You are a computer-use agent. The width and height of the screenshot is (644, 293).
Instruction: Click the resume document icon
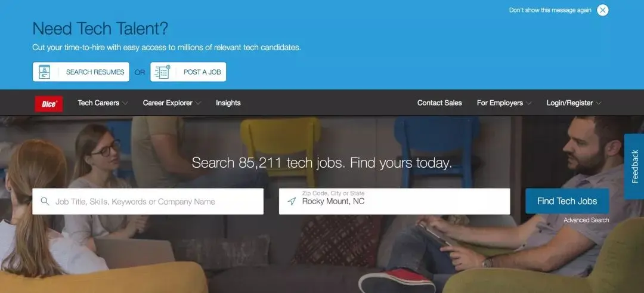coord(44,72)
